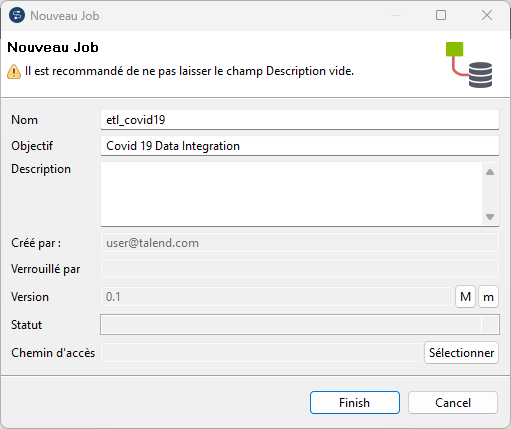
Task: Click the Version 0.1 field
Action: [x=276, y=296]
